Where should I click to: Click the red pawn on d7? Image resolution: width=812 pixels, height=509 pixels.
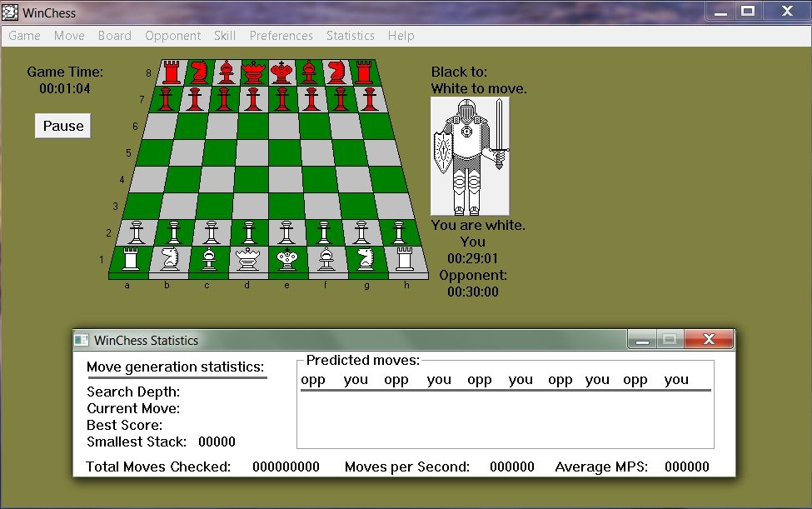pos(252,99)
